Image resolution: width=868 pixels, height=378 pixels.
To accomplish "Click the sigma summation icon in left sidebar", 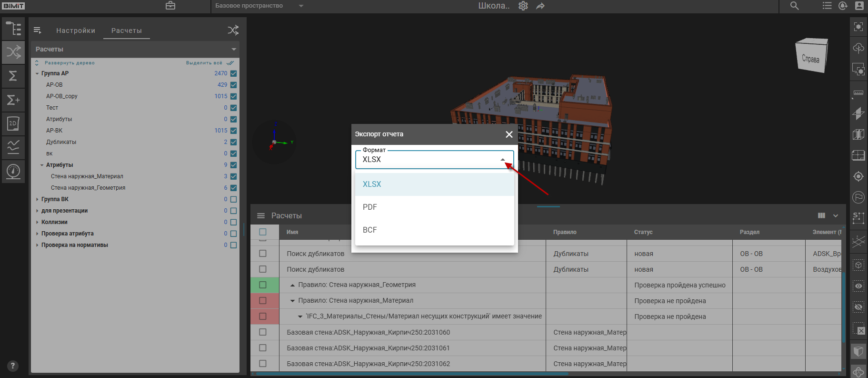I will click(13, 76).
